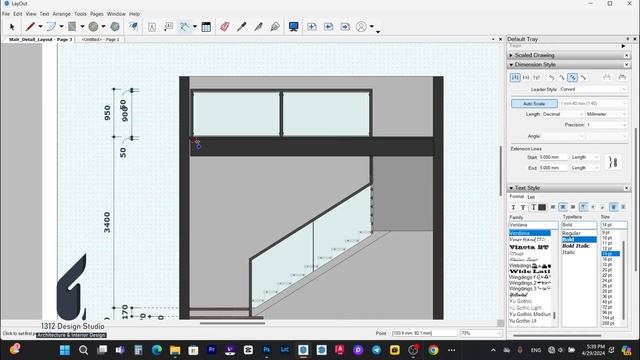Open the Precision dropdown

(606, 125)
